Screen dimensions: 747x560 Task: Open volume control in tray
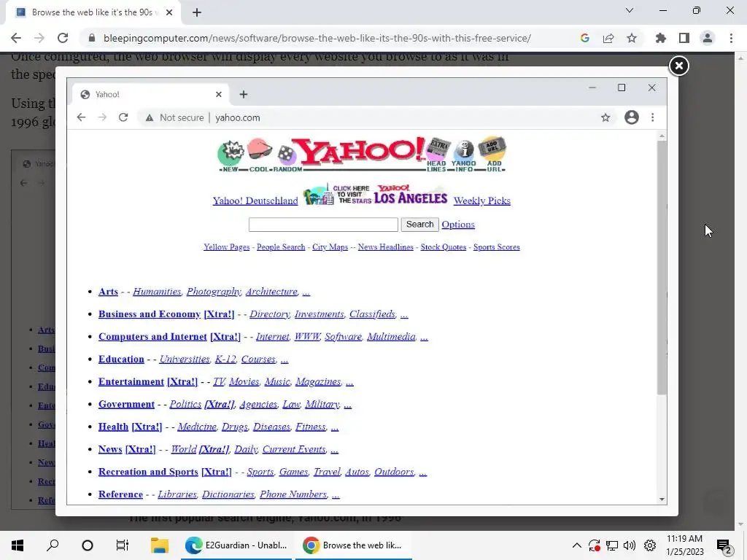[x=630, y=545]
